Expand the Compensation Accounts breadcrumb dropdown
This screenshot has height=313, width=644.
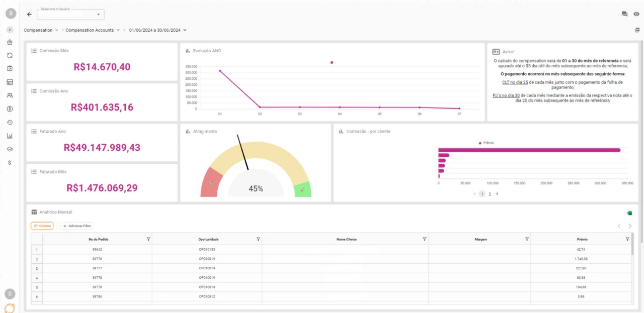tap(118, 30)
